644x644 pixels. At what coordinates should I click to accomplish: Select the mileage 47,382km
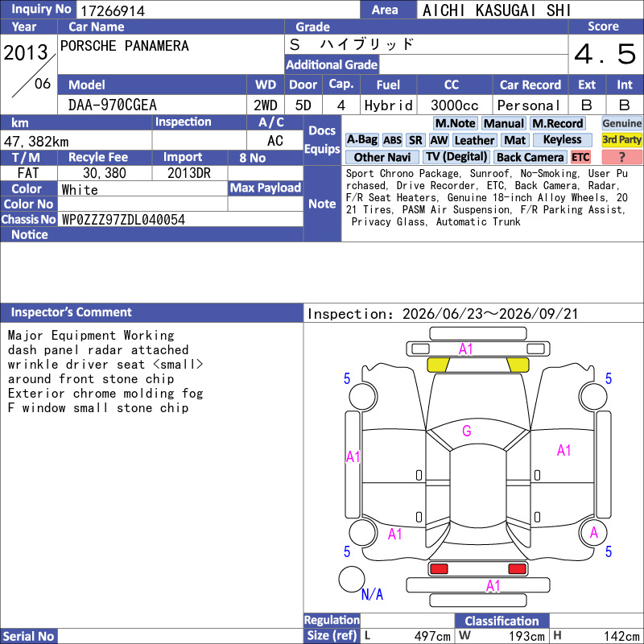(36, 142)
